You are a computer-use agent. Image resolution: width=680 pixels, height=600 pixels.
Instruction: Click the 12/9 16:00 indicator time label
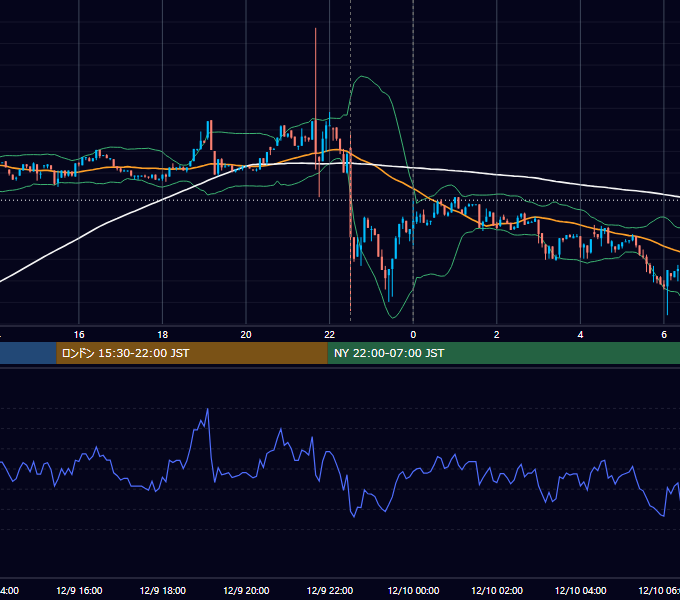tap(79, 590)
